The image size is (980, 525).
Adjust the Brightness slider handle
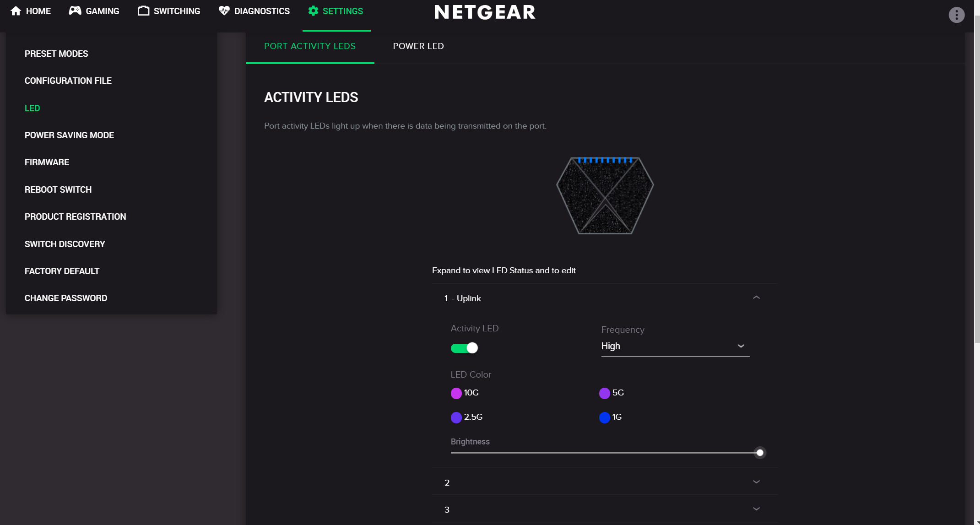760,453
